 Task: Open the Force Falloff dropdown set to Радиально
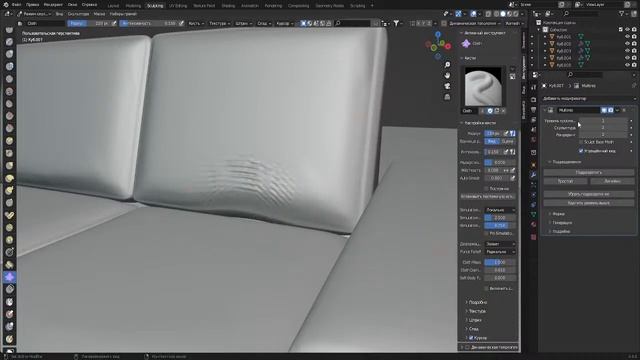500,252
